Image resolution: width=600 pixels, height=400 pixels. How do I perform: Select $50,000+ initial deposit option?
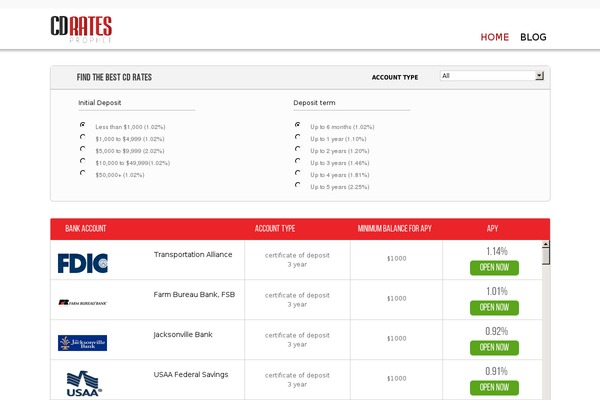click(x=83, y=173)
